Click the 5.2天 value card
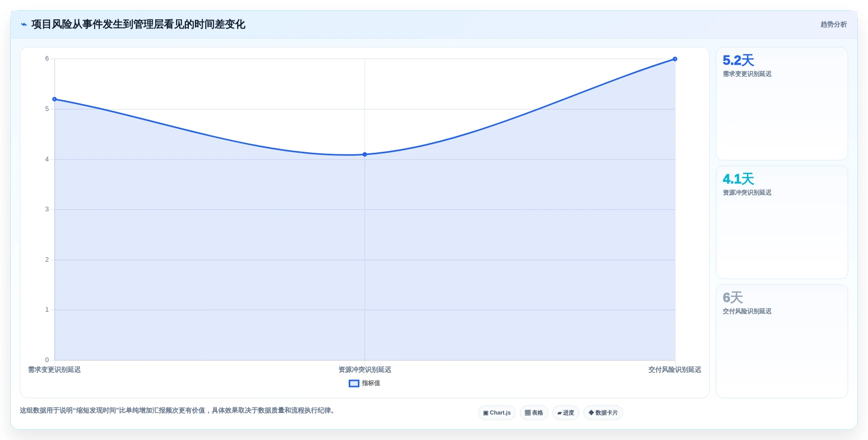This screenshot has width=868, height=440. 782,104
